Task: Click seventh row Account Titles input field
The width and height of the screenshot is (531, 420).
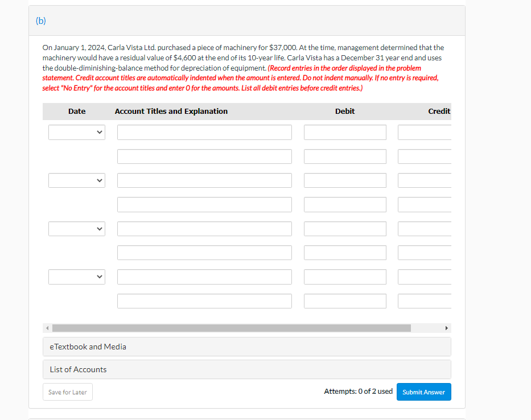Action: [x=204, y=277]
